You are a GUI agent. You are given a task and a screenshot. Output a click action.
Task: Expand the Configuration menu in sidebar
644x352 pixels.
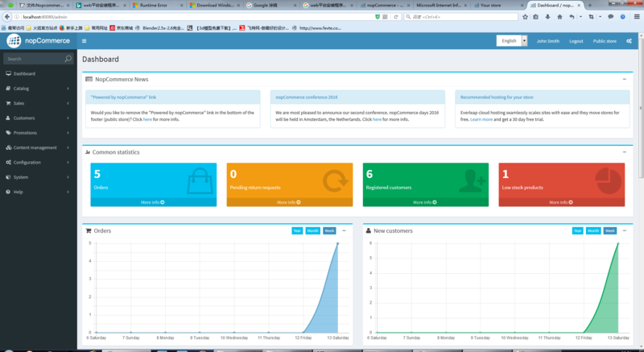27,162
